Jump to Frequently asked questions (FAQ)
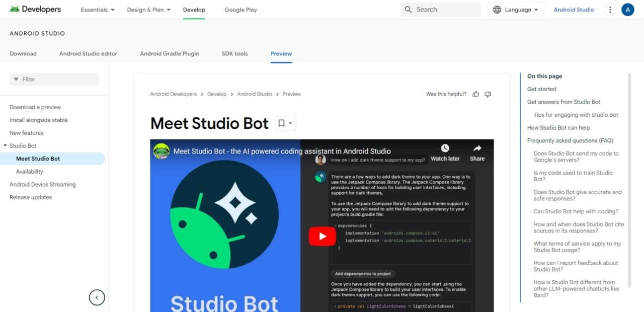The image size is (644, 312). coord(571,141)
